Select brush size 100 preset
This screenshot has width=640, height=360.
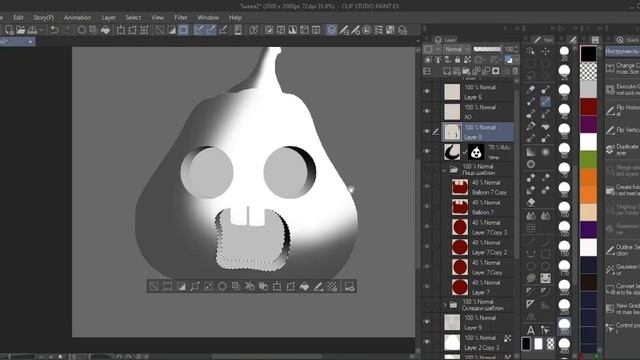[564, 209]
